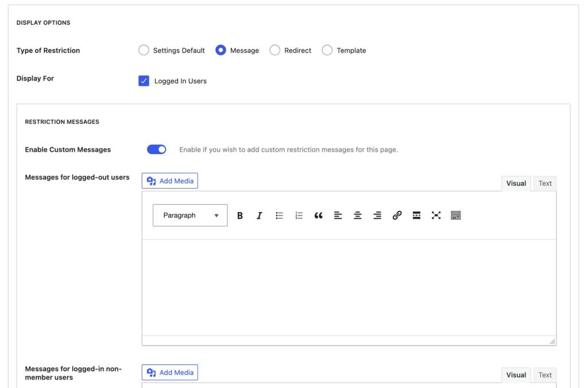Image resolution: width=588 pixels, height=388 pixels.
Task: Align text to the center
Action: click(x=357, y=215)
